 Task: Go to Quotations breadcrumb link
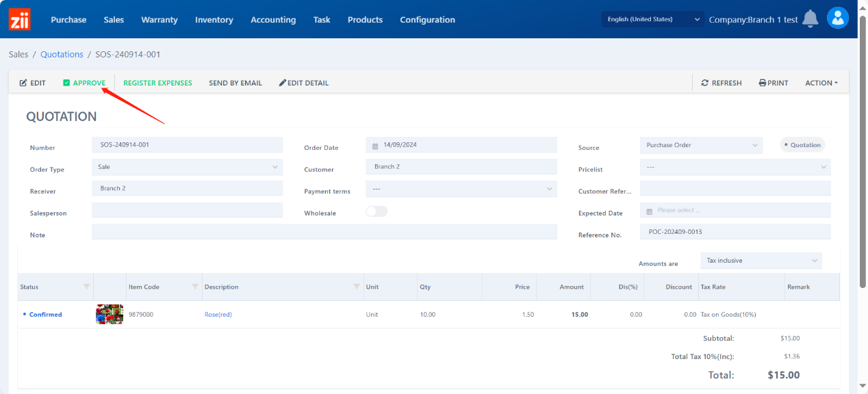62,54
